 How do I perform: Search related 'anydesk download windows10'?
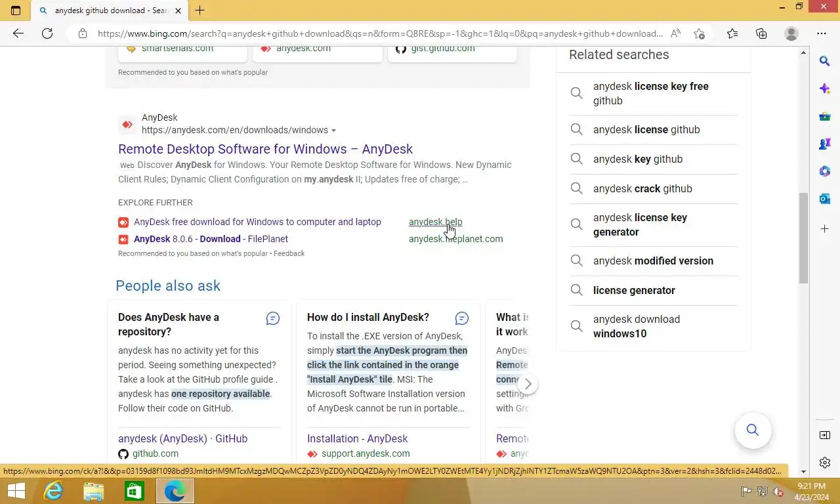pyautogui.click(x=653, y=326)
